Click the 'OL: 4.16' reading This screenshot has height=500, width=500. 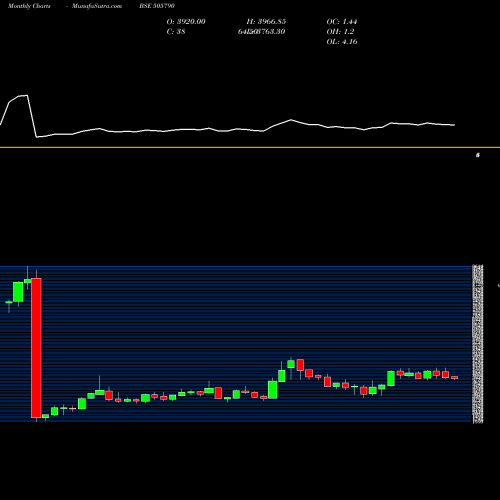coord(342,41)
